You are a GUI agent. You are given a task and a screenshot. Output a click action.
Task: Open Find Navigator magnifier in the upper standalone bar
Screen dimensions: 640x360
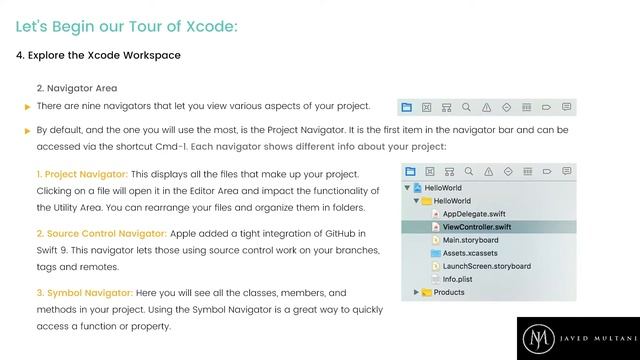point(467,107)
